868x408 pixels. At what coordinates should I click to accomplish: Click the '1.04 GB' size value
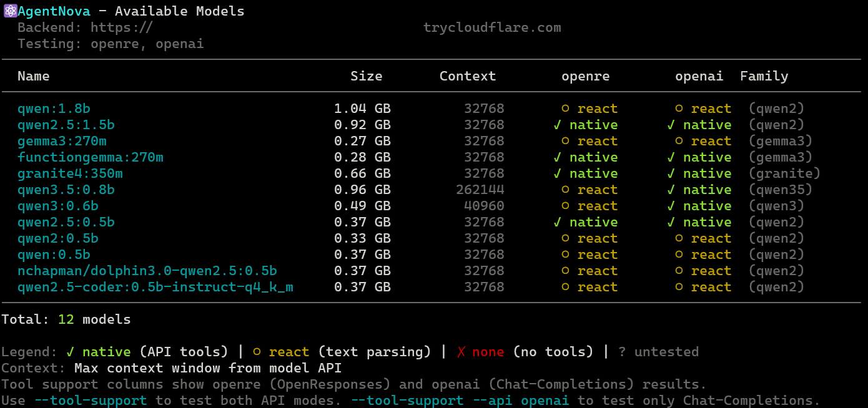pos(362,109)
